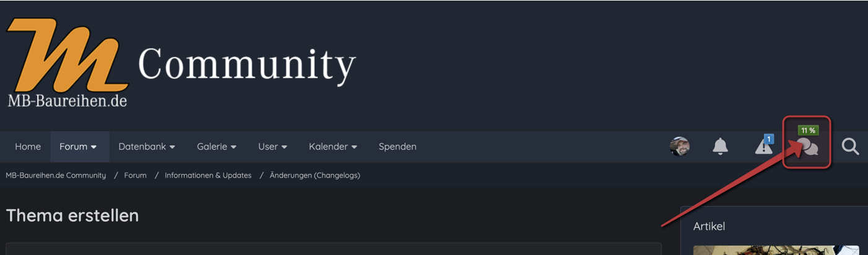
Task: Go to the Home menu item
Action: pyautogui.click(x=28, y=147)
